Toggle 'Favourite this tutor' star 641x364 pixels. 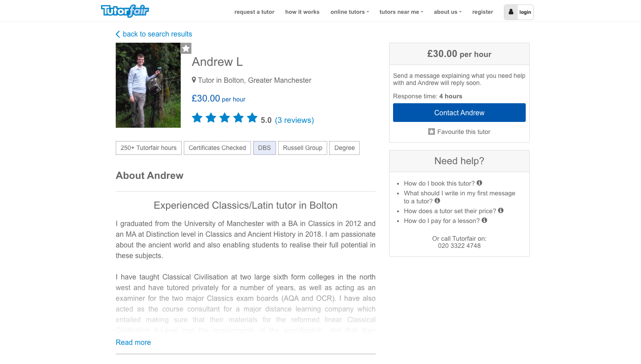pyautogui.click(x=431, y=132)
